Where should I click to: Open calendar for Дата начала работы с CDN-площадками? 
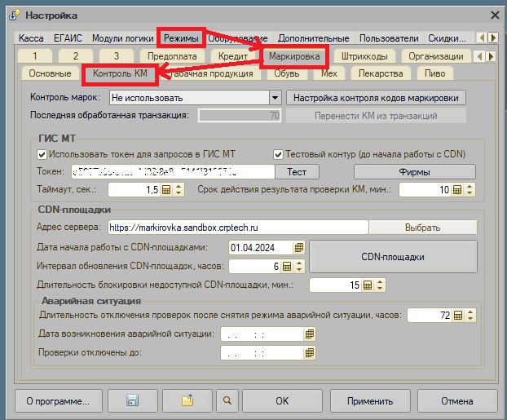point(299,248)
